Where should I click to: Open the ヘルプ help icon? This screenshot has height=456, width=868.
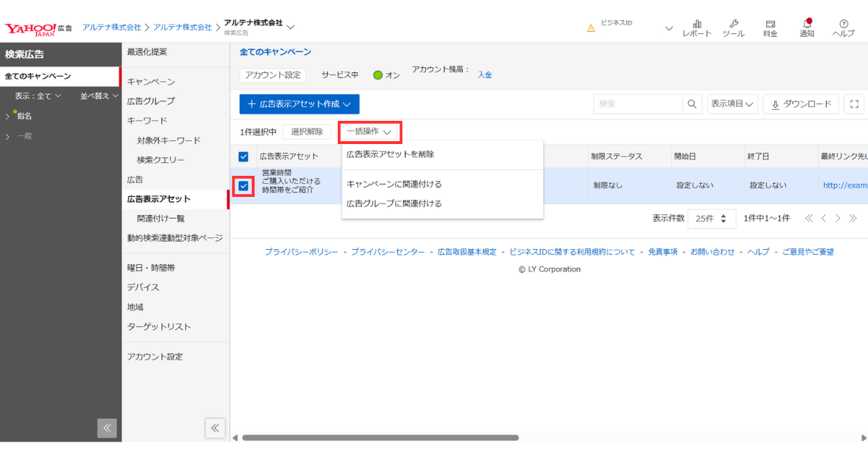coord(843,28)
